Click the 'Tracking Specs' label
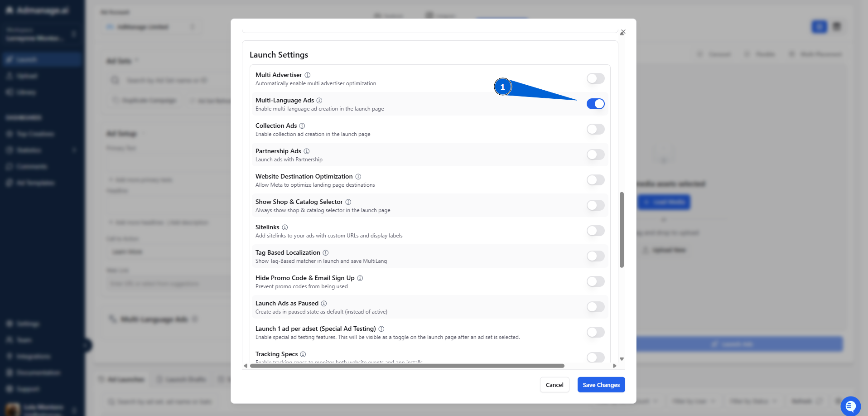Screen dimensions: 868x416 pyautogui.click(x=277, y=354)
